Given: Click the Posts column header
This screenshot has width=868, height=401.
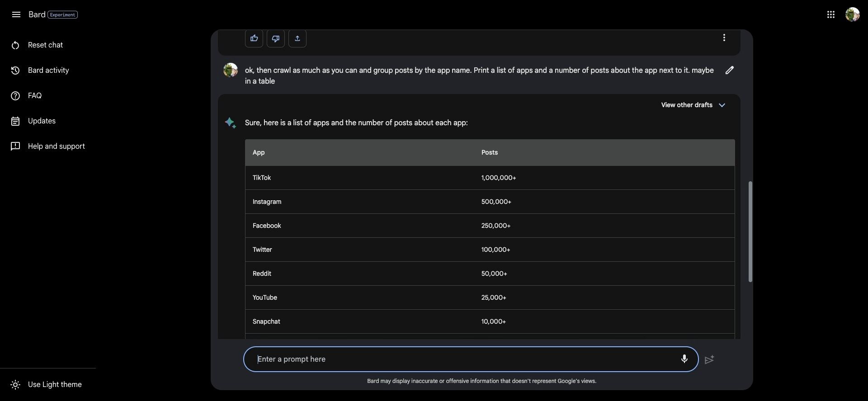Looking at the screenshot, I should click(490, 152).
